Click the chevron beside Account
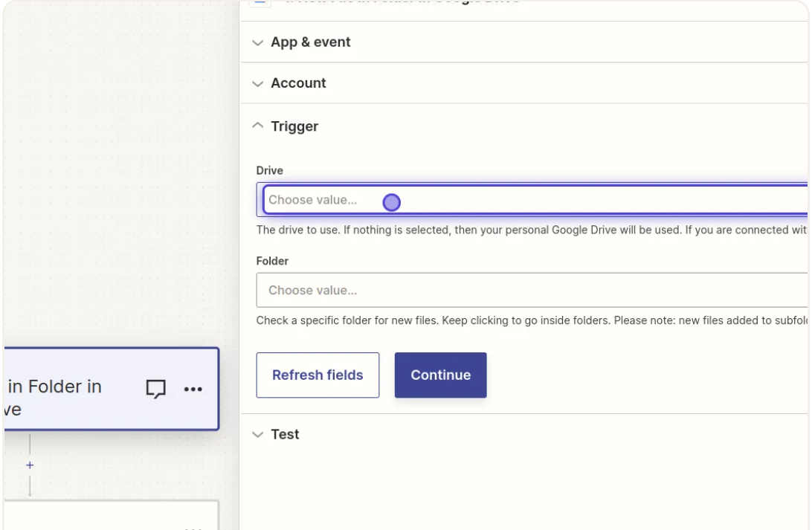Image resolution: width=812 pixels, height=530 pixels. 258,83
